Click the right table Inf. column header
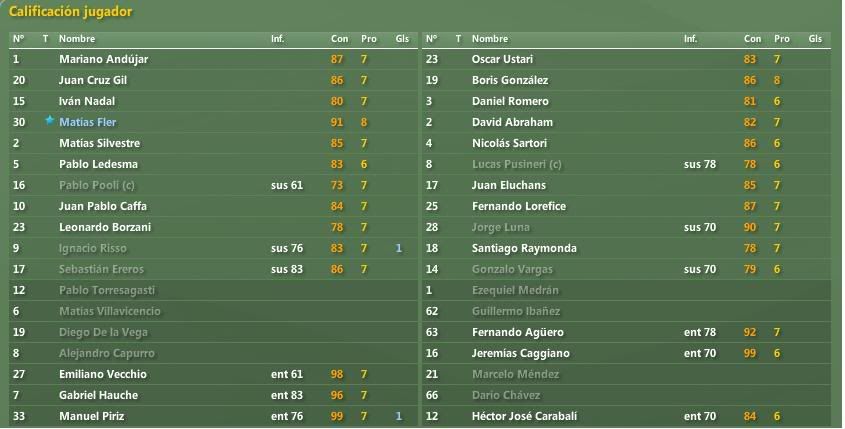 click(x=690, y=39)
